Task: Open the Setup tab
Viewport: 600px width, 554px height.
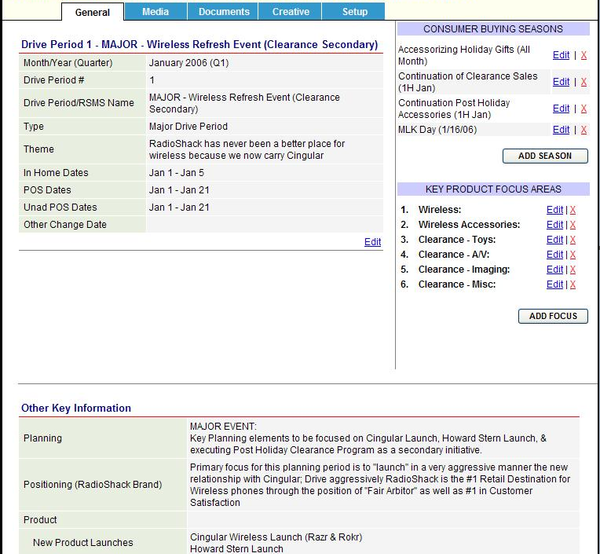Action: point(354,11)
